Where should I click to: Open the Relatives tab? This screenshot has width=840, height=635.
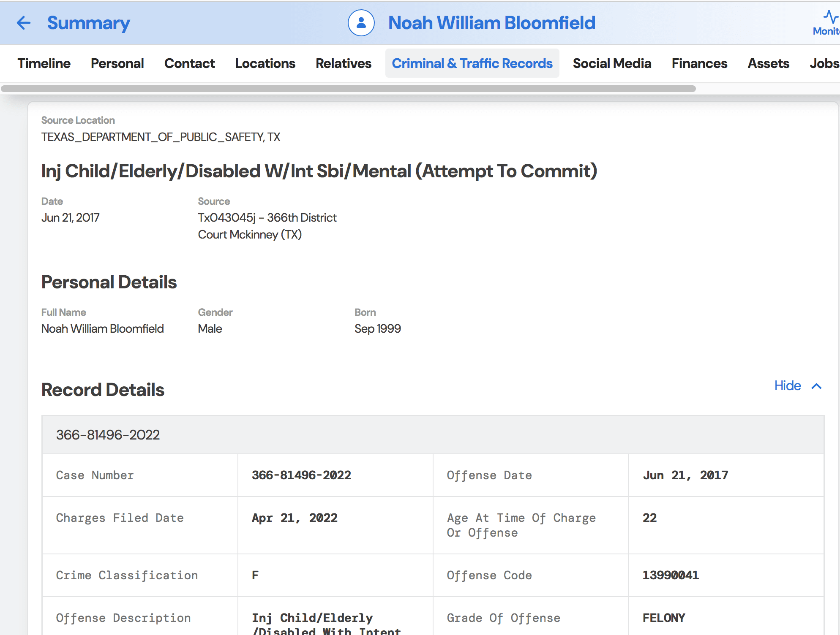[x=343, y=63]
